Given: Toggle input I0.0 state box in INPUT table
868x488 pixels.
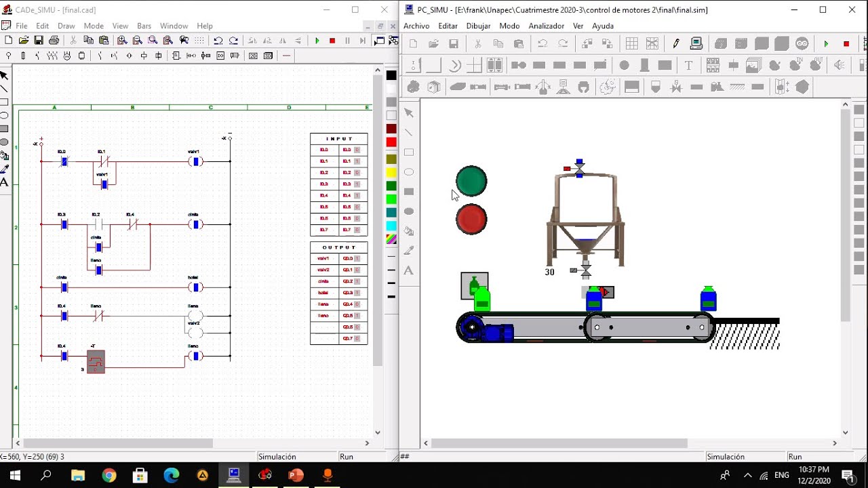Looking at the screenshot, I should (x=357, y=150).
